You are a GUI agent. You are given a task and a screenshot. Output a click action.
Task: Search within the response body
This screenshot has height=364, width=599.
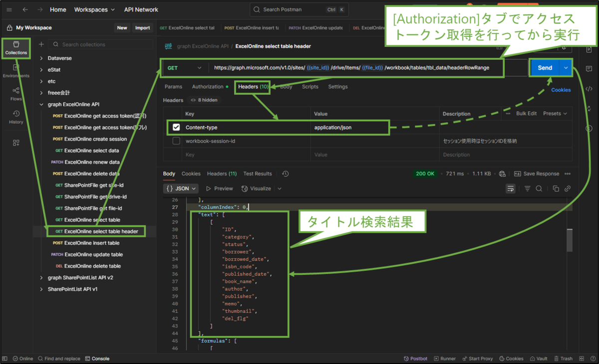539,188
